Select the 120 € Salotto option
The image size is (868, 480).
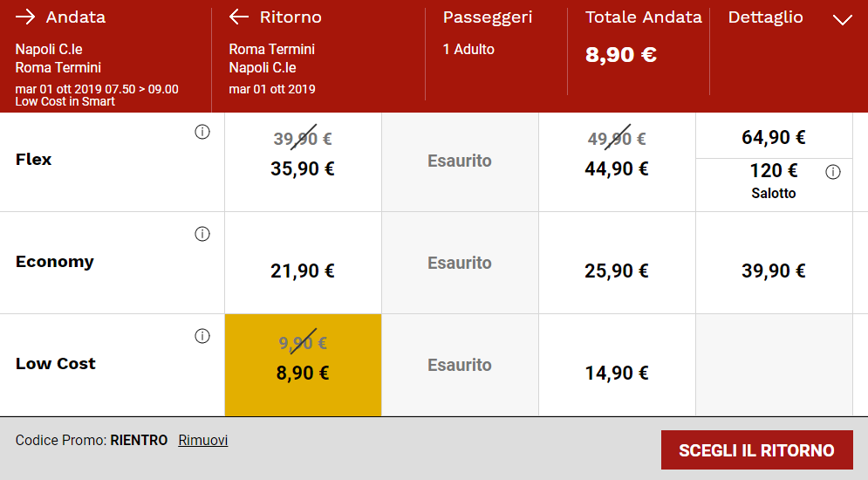774,180
